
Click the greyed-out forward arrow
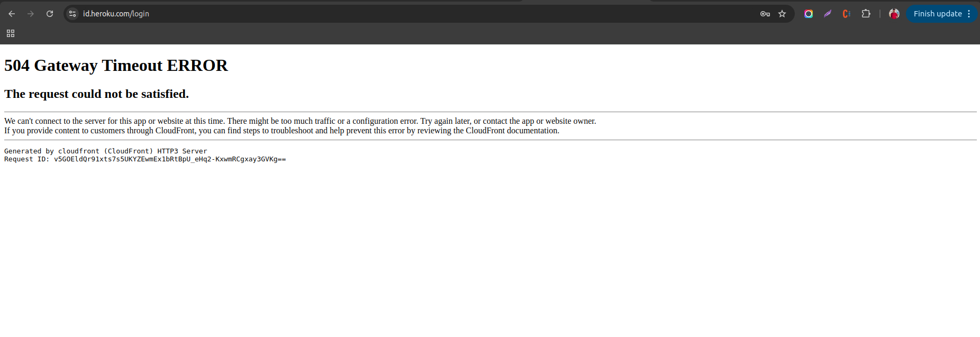pyautogui.click(x=31, y=14)
